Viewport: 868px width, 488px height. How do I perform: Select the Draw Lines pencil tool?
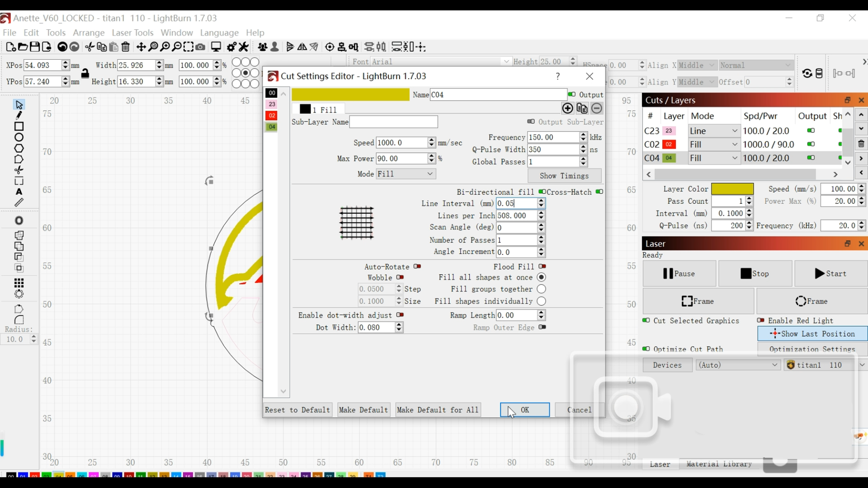click(x=19, y=116)
